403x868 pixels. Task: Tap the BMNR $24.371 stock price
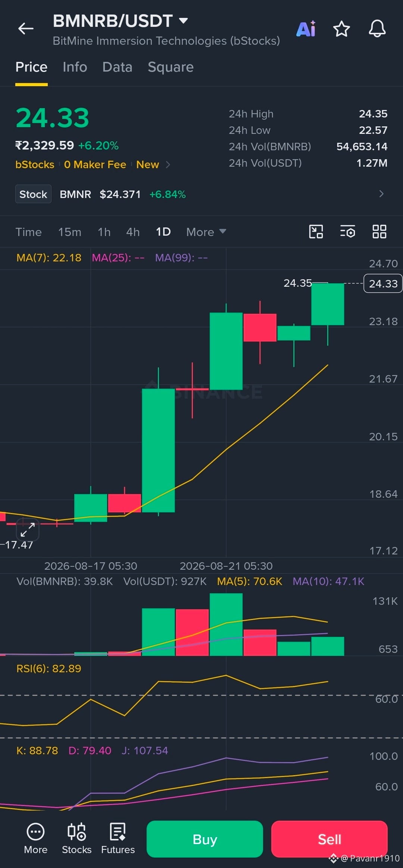tap(120, 194)
